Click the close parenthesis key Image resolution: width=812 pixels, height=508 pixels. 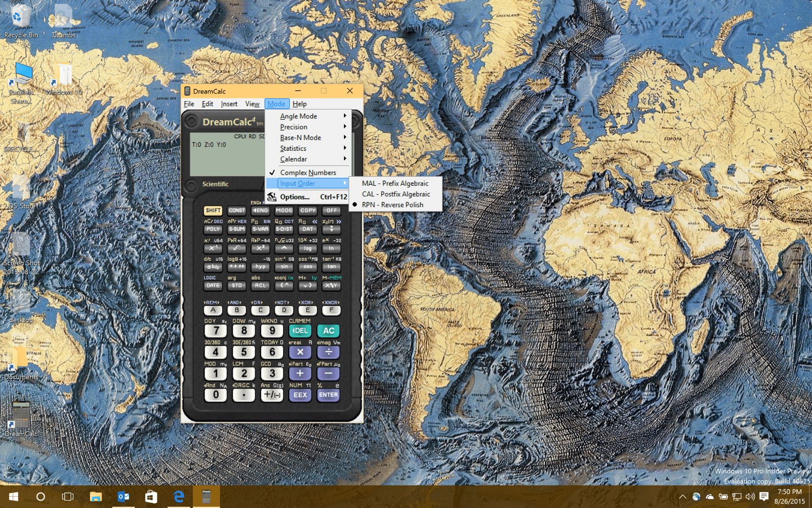(307, 285)
